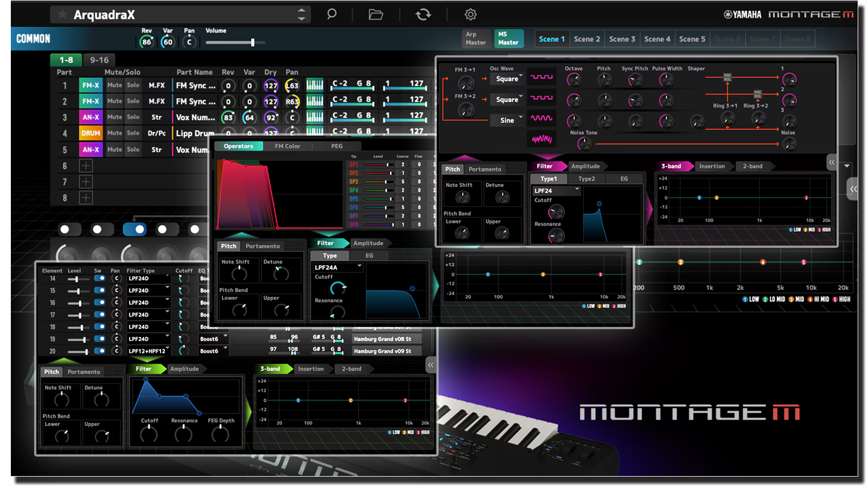
Task: Open the search magnifier icon
Action: click(331, 14)
